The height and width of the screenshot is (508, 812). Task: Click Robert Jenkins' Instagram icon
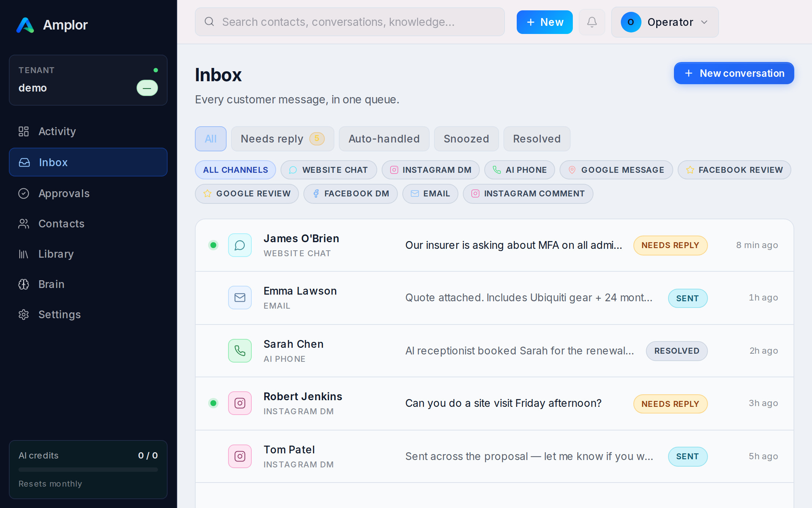tap(240, 403)
